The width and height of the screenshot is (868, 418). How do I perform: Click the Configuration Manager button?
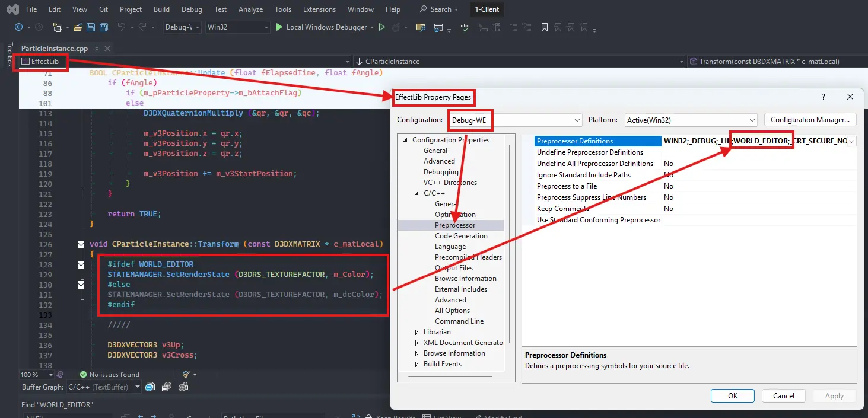coord(810,119)
